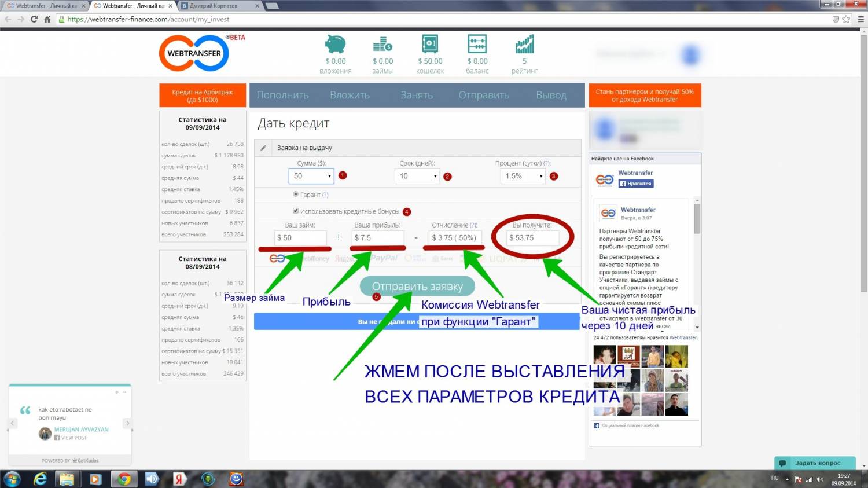Viewport: 868px width, 488px height.
Task: Open the MERUJAN AYVAZYAN profile link
Action: click(x=81, y=430)
